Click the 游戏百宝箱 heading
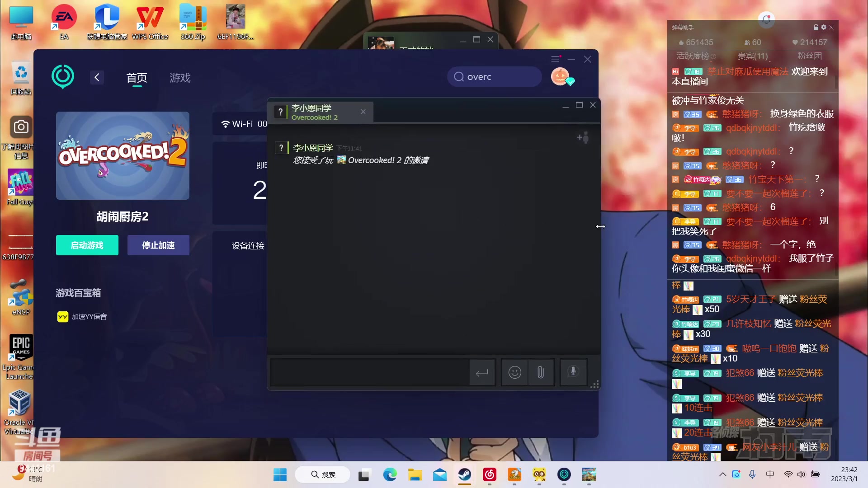This screenshot has height=488, width=868. 78,293
